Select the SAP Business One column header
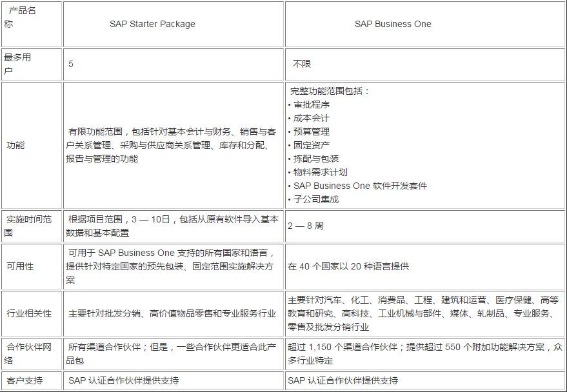Viewport: 567px width, 392px height. (425, 24)
